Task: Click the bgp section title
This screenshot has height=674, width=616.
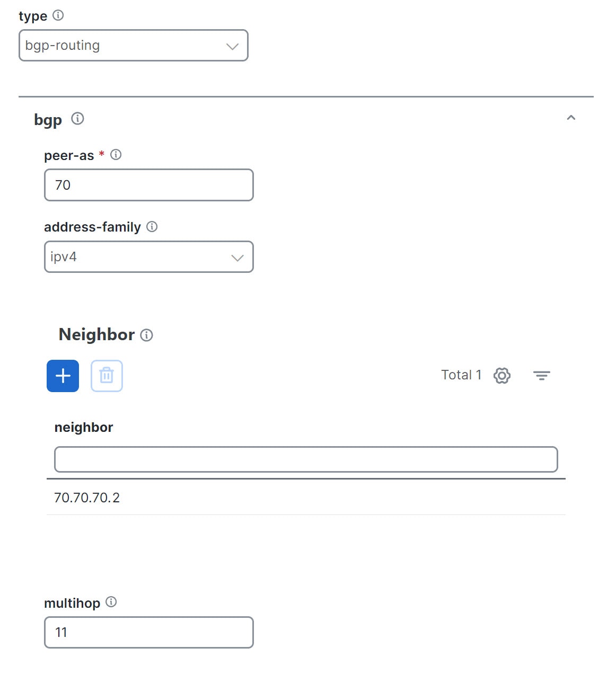Action: click(48, 120)
